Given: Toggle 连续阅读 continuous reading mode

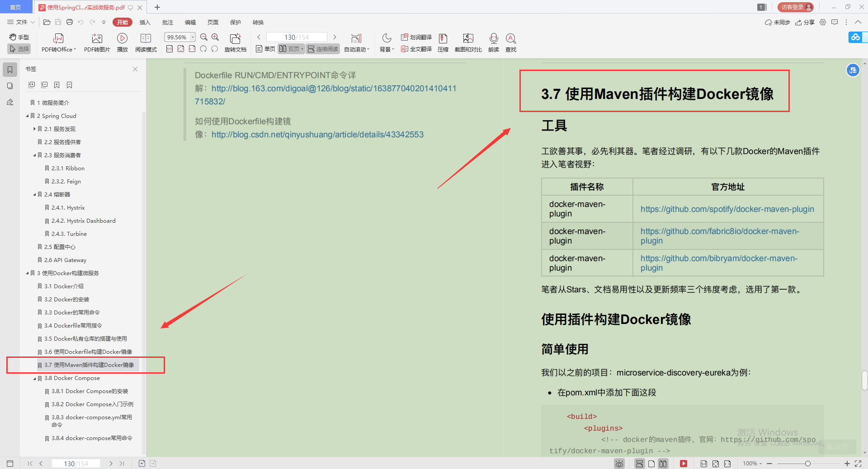Looking at the screenshot, I should (323, 49).
